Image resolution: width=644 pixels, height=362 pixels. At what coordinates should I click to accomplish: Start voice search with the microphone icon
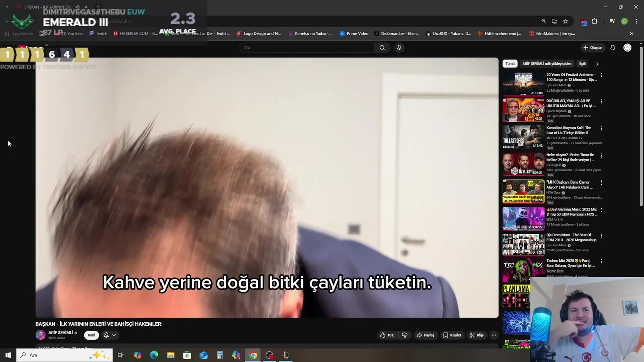coord(399,47)
